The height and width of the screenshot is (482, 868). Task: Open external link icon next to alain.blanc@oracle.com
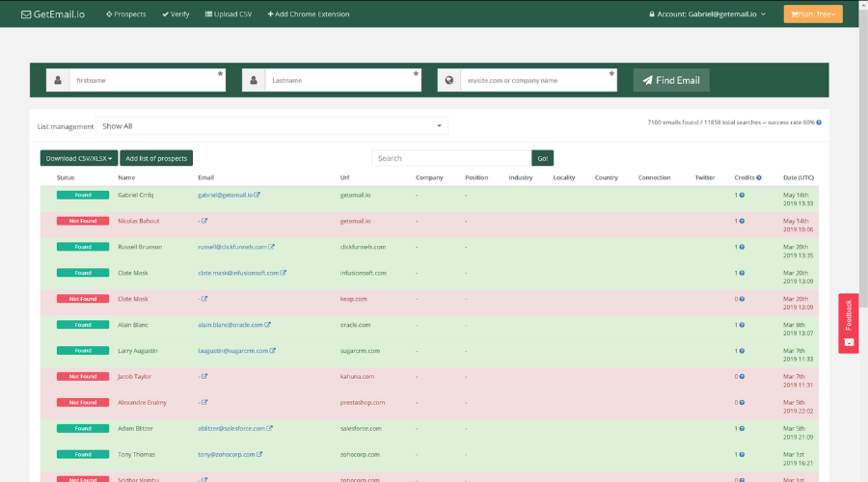(x=267, y=325)
